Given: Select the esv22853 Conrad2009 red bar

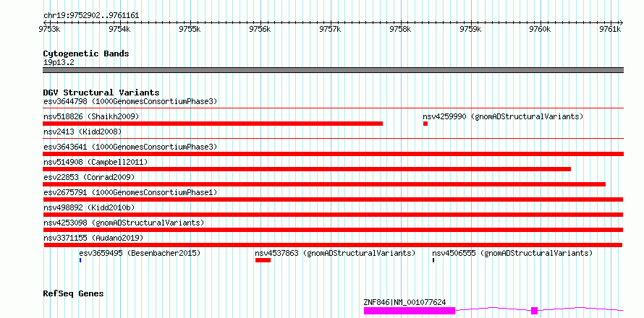Looking at the screenshot, I should coord(324,184).
